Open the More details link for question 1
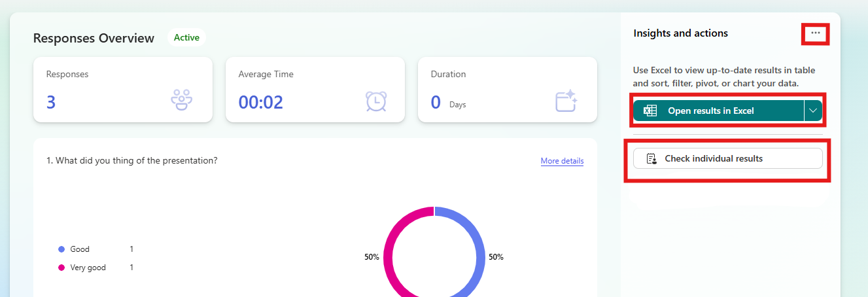The image size is (868, 297). pyautogui.click(x=562, y=161)
